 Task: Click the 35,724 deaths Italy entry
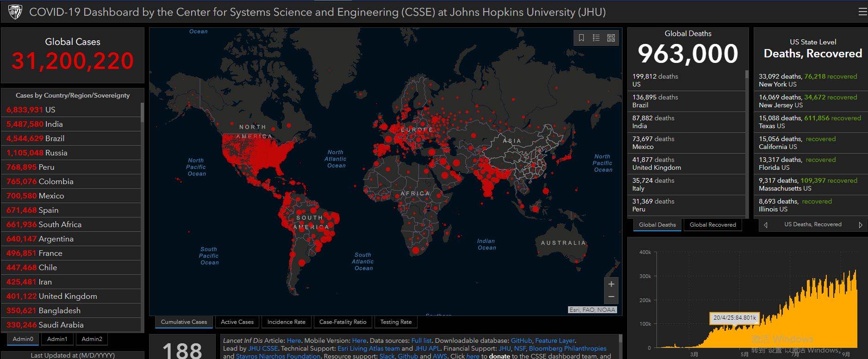687,185
